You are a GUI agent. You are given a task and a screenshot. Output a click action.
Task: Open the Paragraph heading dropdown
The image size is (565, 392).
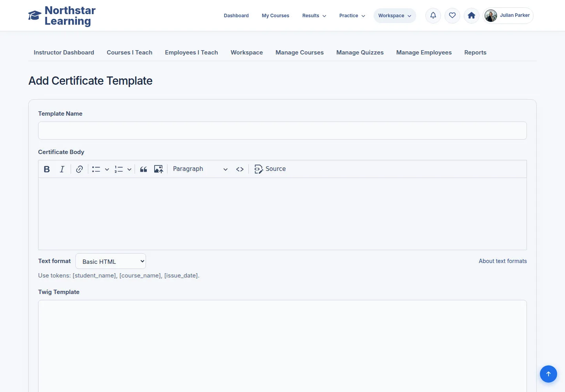200,169
